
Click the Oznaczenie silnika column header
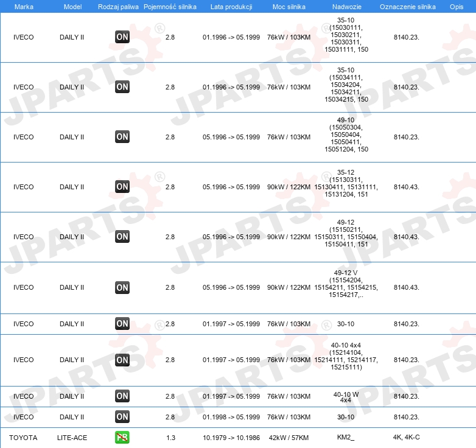[408, 7]
